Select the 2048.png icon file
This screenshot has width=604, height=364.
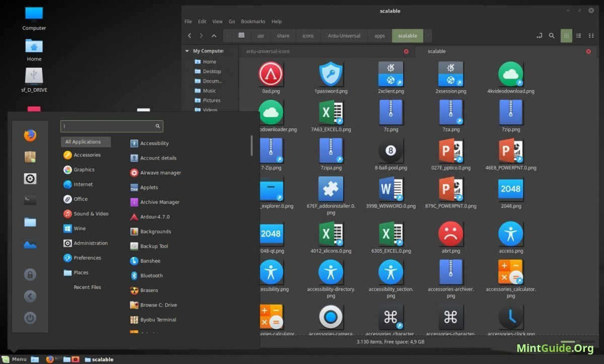coord(510,189)
